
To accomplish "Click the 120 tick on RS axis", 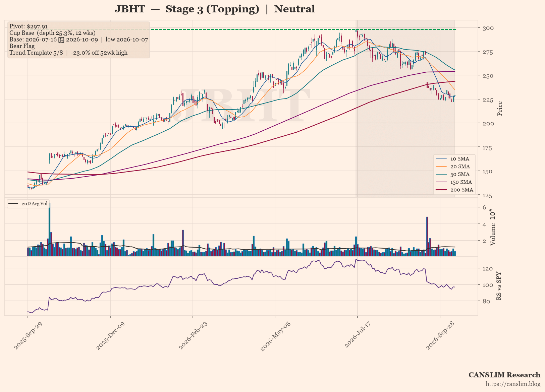I will tap(487, 268).
